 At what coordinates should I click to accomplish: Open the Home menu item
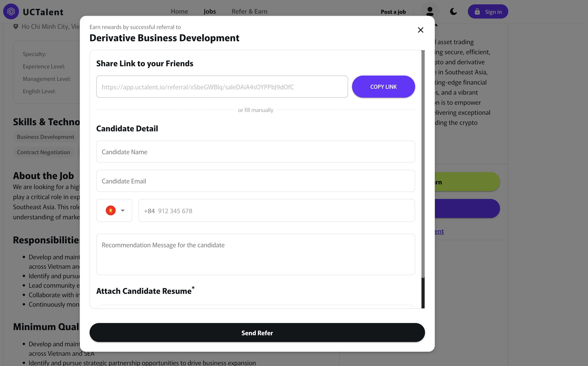pos(179,11)
